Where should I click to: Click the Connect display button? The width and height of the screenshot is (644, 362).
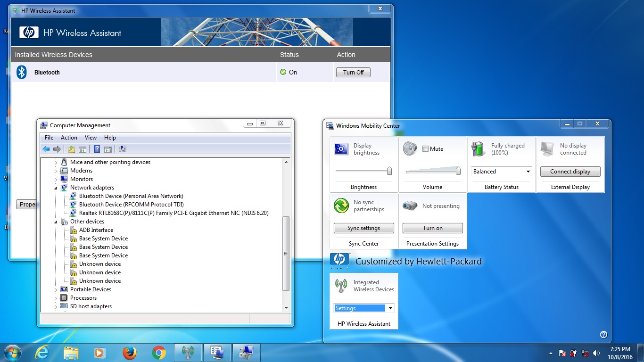coord(570,172)
